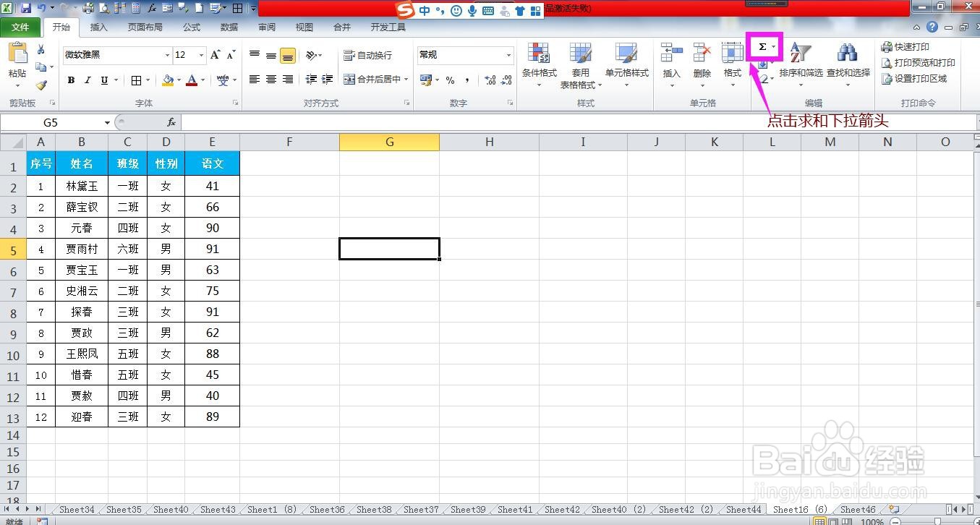Open Excel Help question mark
The height and width of the screenshot is (525, 980).
[x=932, y=27]
